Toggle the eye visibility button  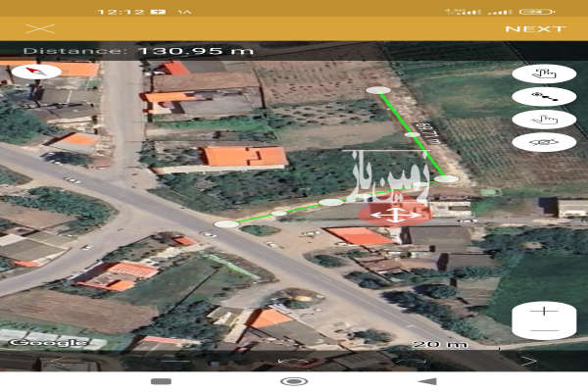click(544, 141)
